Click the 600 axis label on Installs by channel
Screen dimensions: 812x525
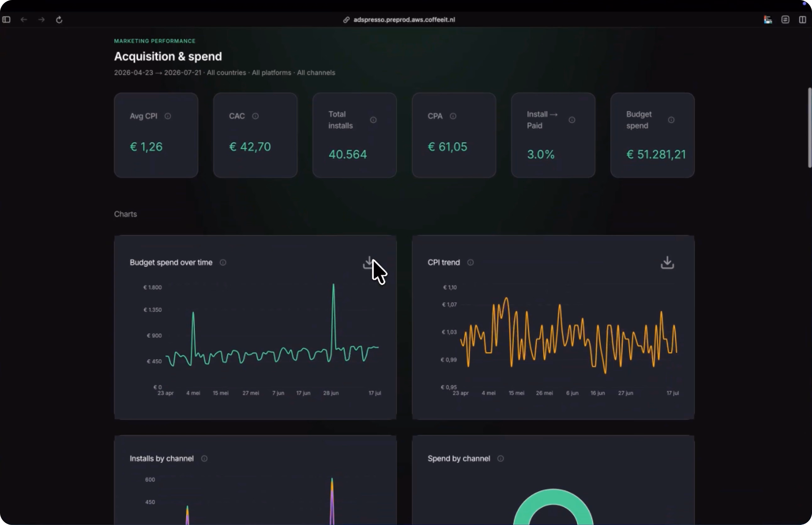[x=150, y=480]
